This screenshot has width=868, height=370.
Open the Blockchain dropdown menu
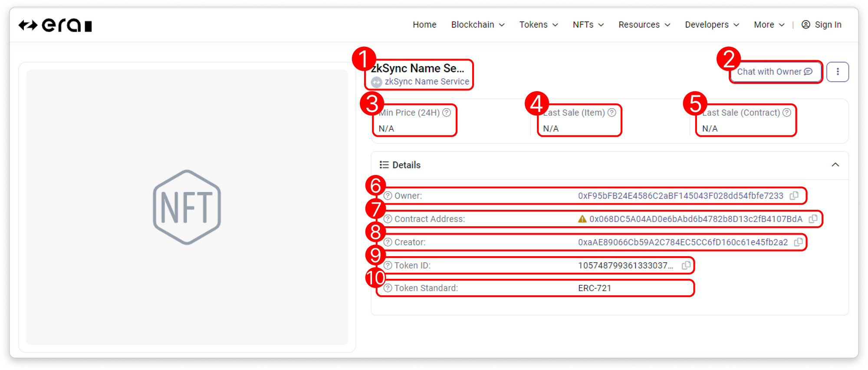tap(477, 25)
